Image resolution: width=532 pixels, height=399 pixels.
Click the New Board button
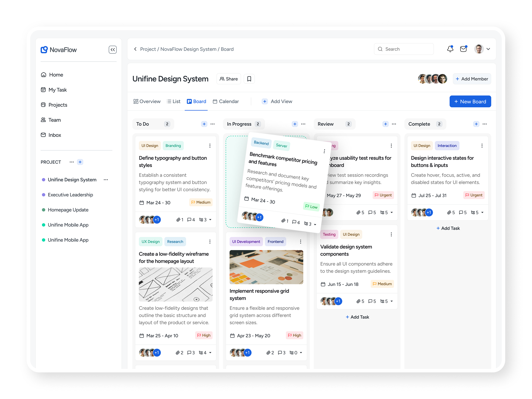point(470,102)
